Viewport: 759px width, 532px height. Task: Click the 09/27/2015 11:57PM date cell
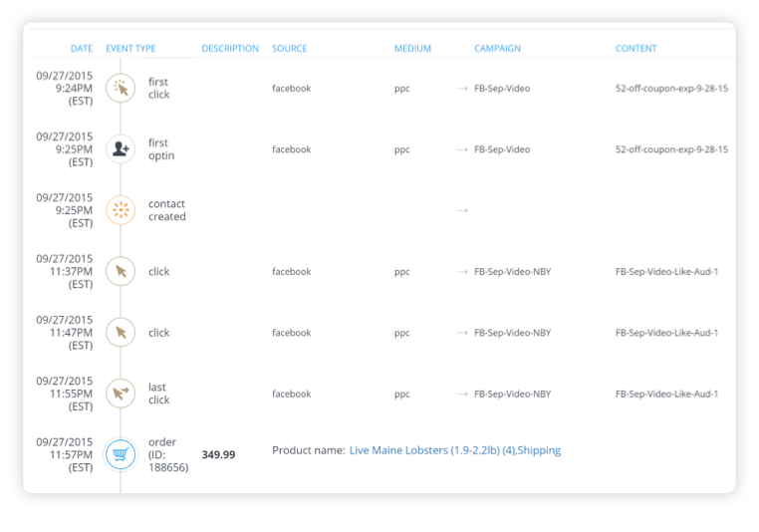click(x=65, y=454)
